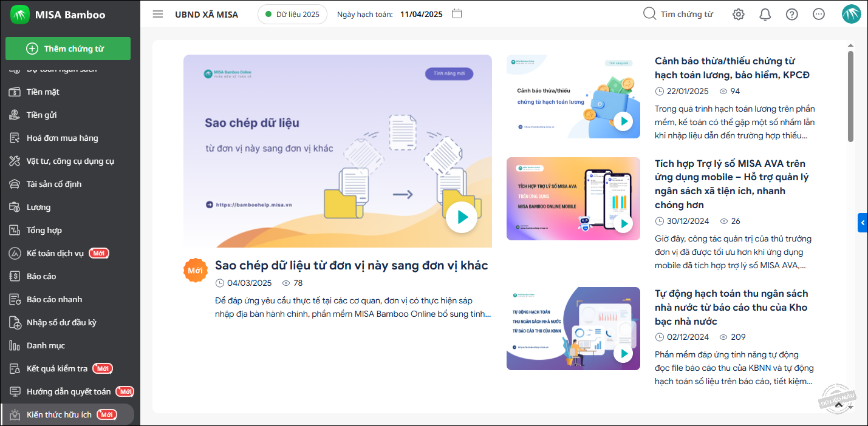Viewport: 868px width, 426px height.
Task: Open the Báo cáo menu label
Action: (x=41, y=277)
